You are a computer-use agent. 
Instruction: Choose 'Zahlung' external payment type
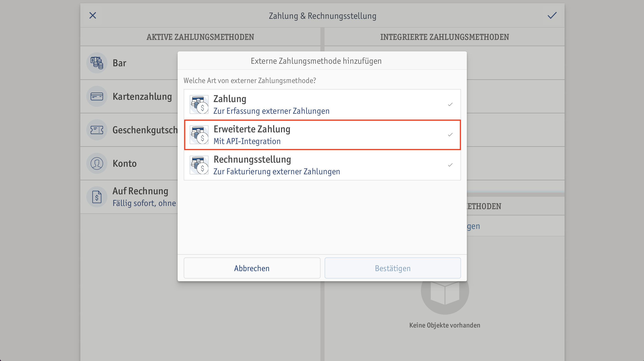pyautogui.click(x=322, y=104)
